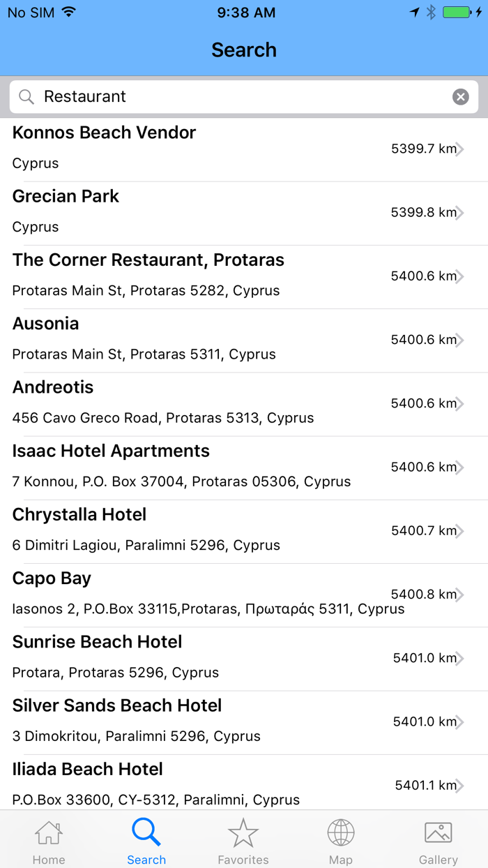Switch to the Favorites tab

tap(243, 839)
